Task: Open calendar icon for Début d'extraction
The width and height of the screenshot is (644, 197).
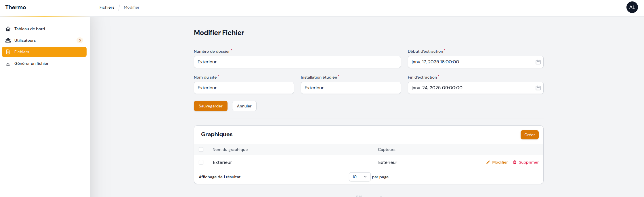Action: pyautogui.click(x=538, y=62)
